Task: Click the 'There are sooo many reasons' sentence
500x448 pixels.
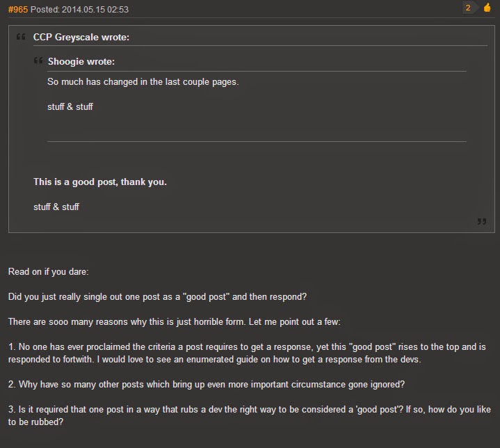Action: tap(175, 321)
